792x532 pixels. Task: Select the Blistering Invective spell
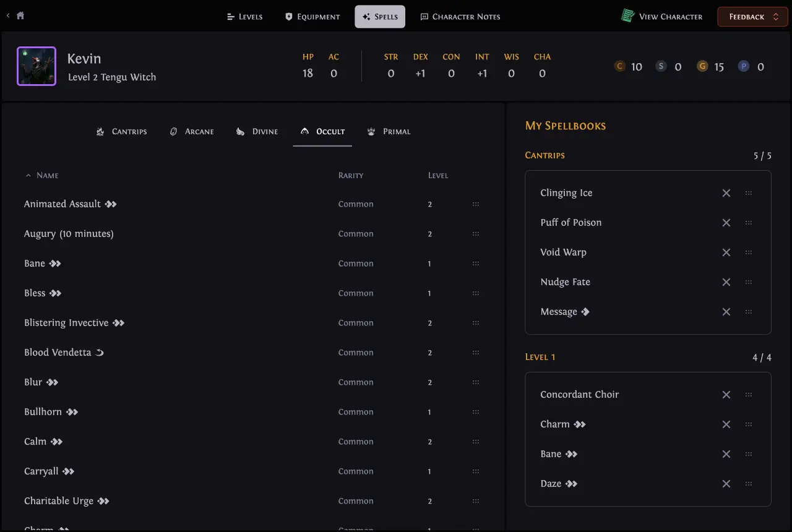(66, 323)
